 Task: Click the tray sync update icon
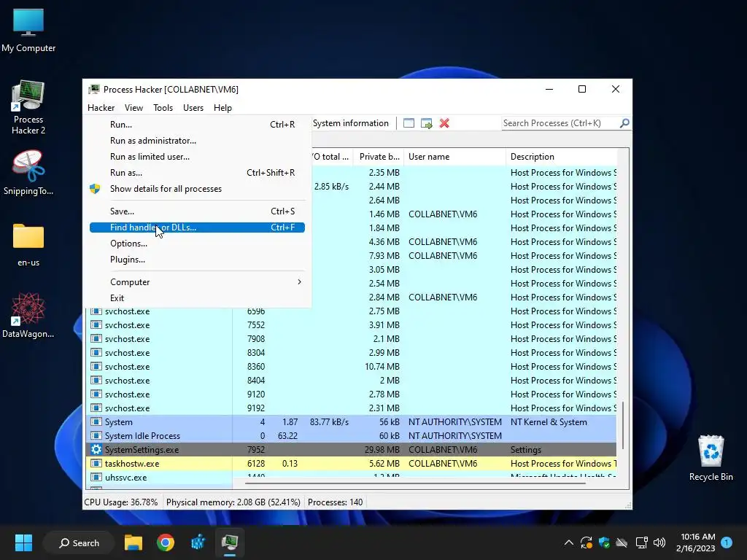[586, 542]
